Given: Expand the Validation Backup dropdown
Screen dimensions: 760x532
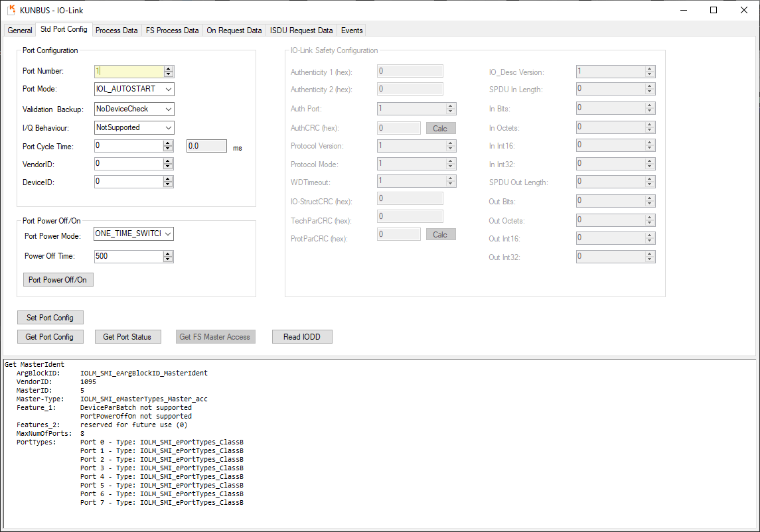Looking at the screenshot, I should point(168,109).
